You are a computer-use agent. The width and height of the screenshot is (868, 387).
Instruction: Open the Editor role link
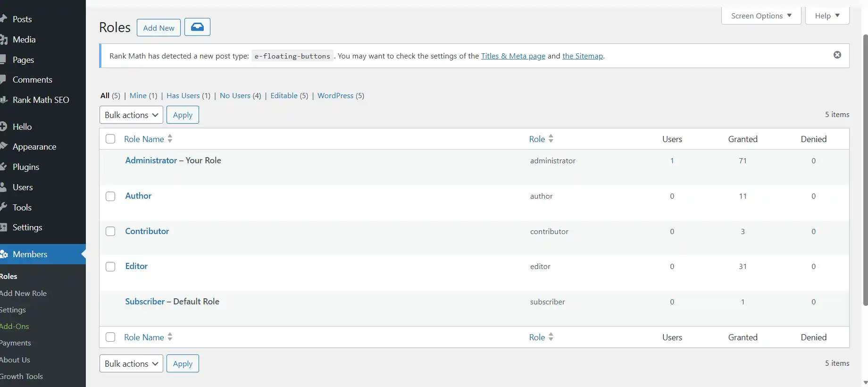pos(136,266)
